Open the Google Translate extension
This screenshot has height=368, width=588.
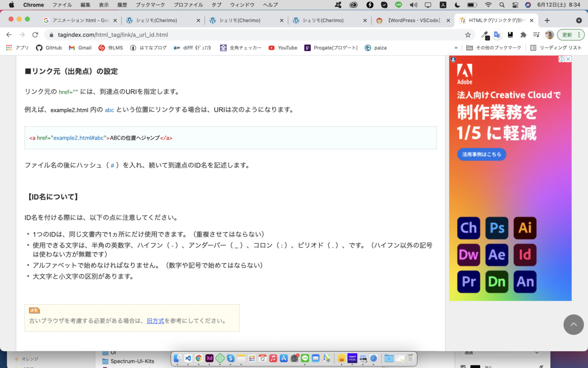point(498,35)
